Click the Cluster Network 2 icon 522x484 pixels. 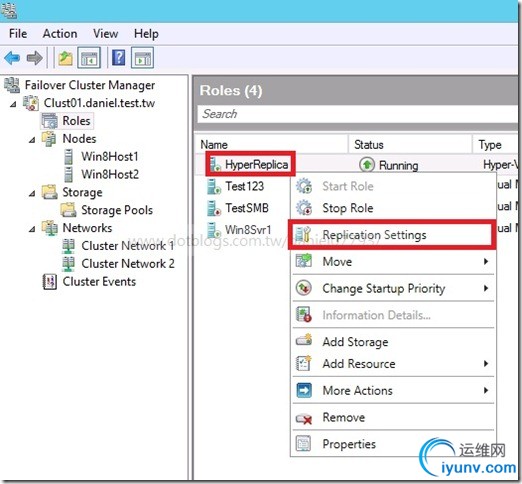68,264
